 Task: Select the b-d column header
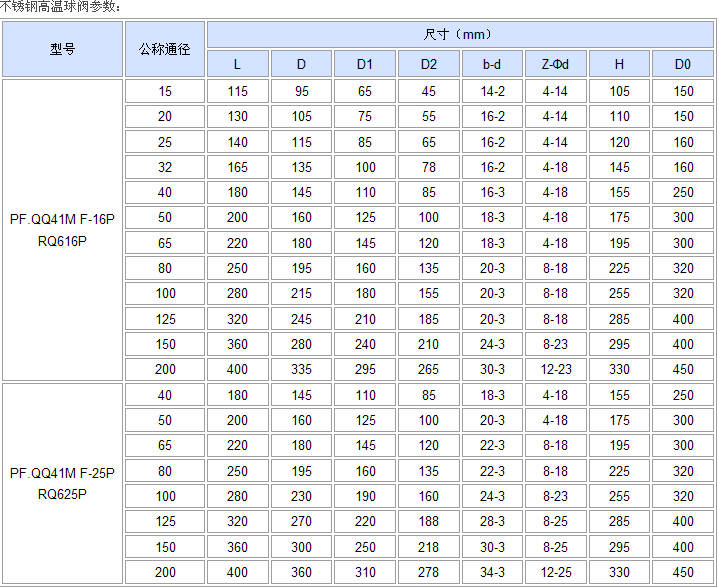(x=492, y=64)
